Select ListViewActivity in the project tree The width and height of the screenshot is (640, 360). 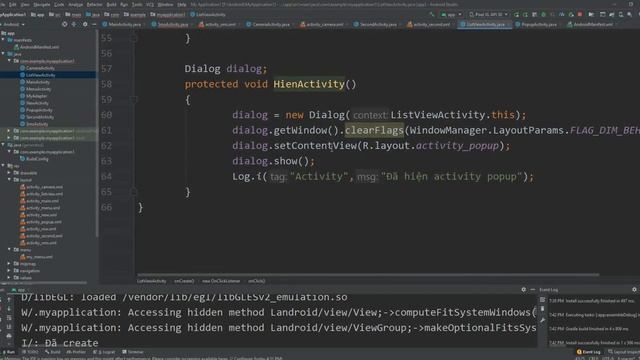point(40,75)
